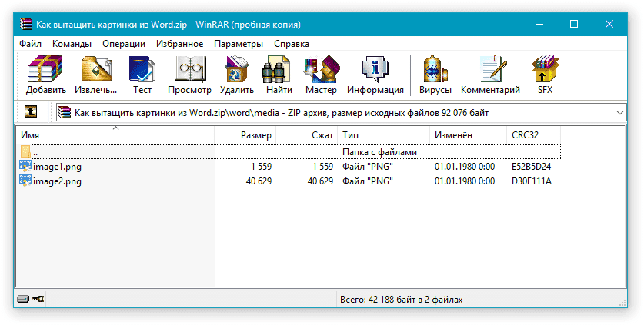Start the Мастер (Wizard) tool
The height and width of the screenshot is (325, 644).
pyautogui.click(x=321, y=75)
